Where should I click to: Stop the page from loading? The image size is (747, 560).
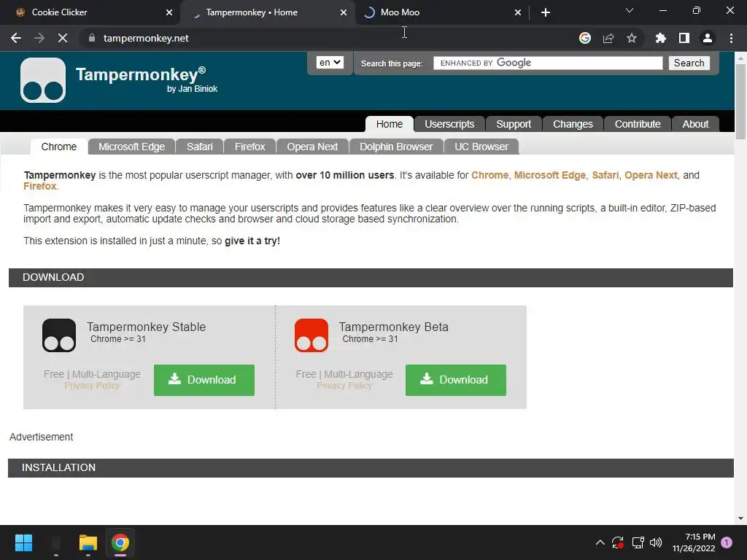[x=63, y=38]
